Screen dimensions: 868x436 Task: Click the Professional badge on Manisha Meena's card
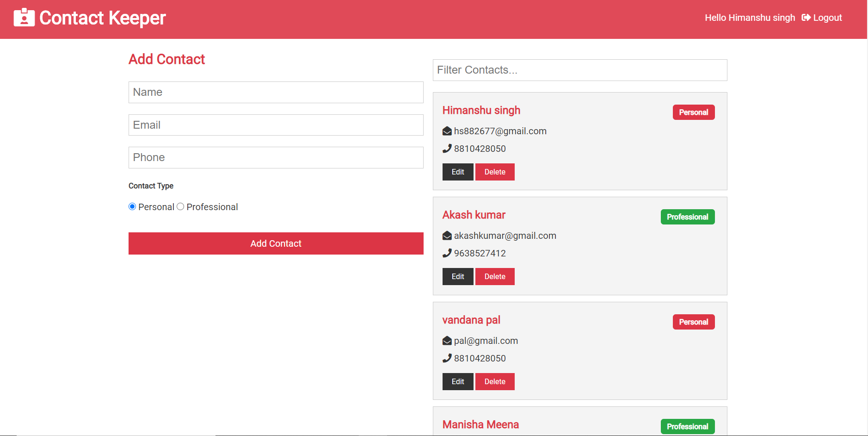pyautogui.click(x=688, y=426)
